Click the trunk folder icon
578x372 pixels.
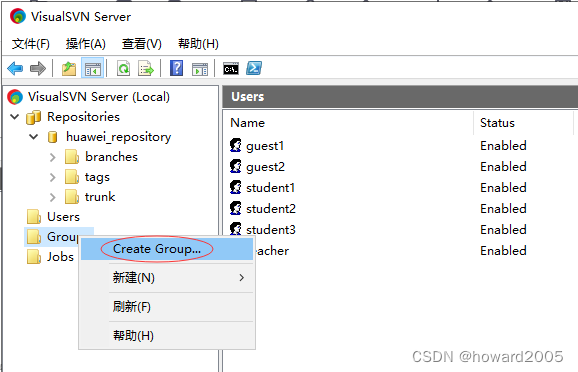pos(72,197)
